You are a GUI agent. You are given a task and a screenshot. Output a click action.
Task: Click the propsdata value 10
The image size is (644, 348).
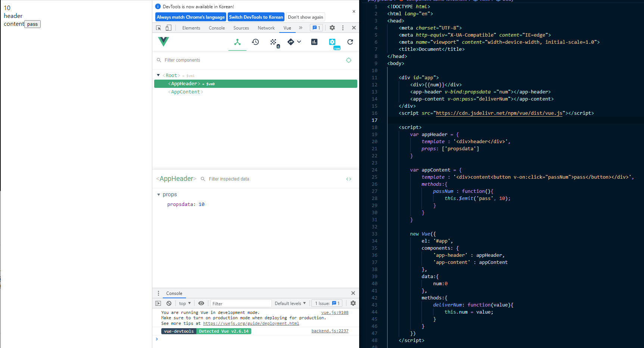click(x=202, y=204)
